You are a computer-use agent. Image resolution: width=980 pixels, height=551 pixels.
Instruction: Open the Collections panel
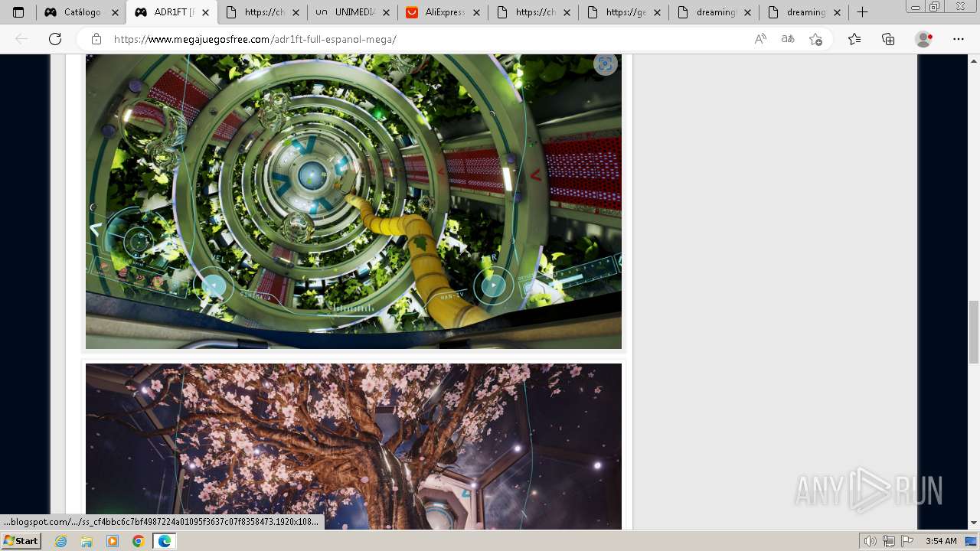click(888, 39)
